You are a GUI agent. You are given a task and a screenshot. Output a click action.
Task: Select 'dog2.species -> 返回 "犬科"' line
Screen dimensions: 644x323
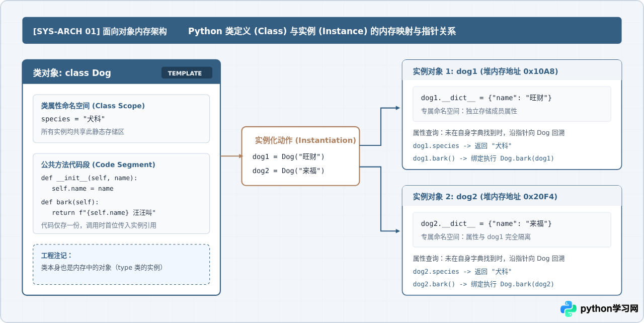point(462,272)
